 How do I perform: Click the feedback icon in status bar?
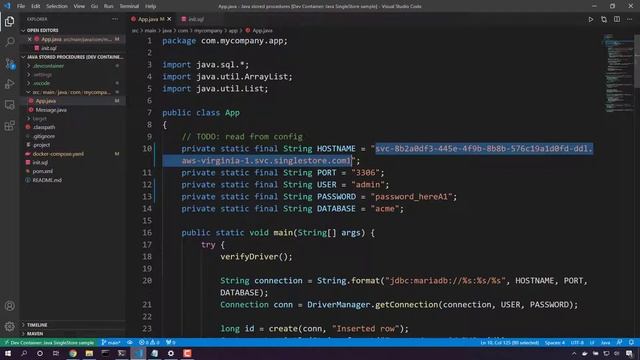tap(620, 342)
